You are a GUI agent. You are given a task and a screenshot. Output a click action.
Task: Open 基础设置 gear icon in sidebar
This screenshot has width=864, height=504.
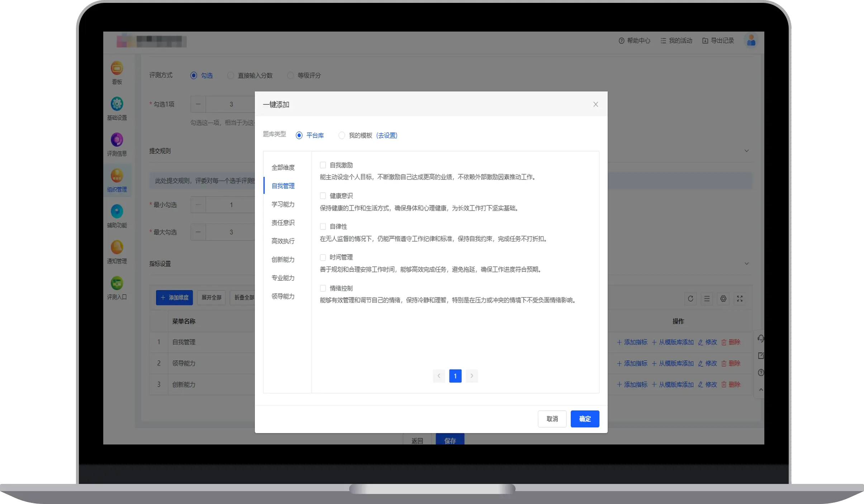(x=117, y=104)
